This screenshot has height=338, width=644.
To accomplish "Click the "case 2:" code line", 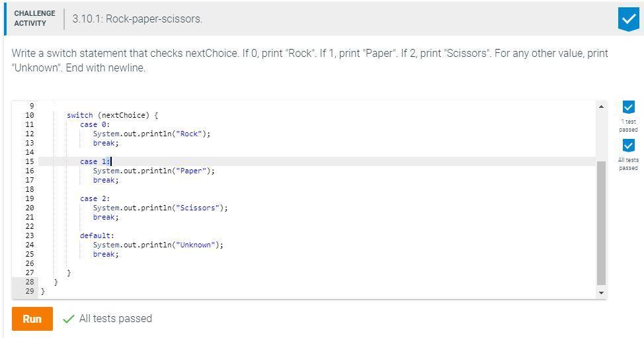I will (x=95, y=198).
